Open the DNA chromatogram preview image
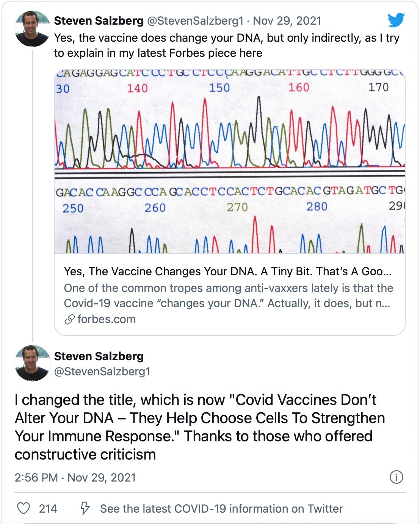The height and width of the screenshot is (524, 420). (x=230, y=161)
